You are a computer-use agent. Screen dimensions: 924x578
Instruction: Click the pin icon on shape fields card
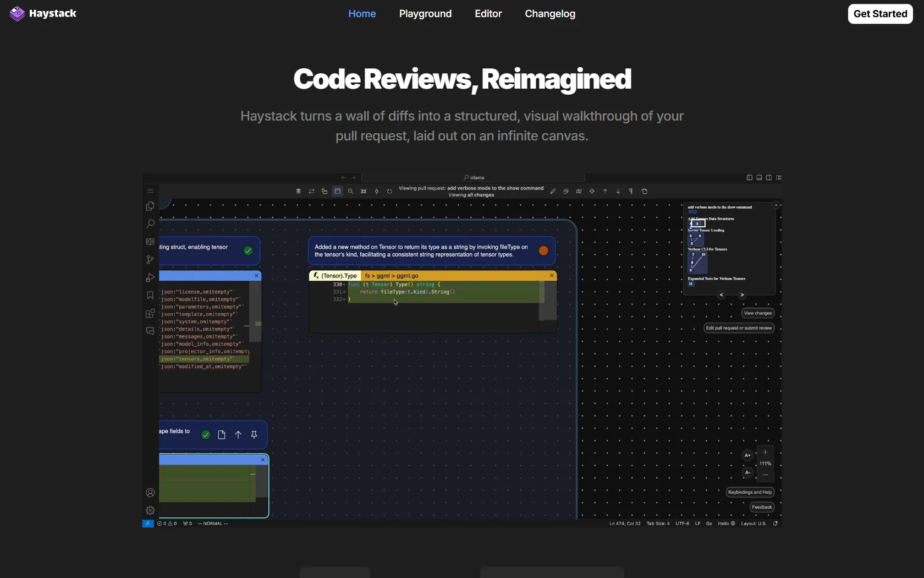click(x=254, y=435)
